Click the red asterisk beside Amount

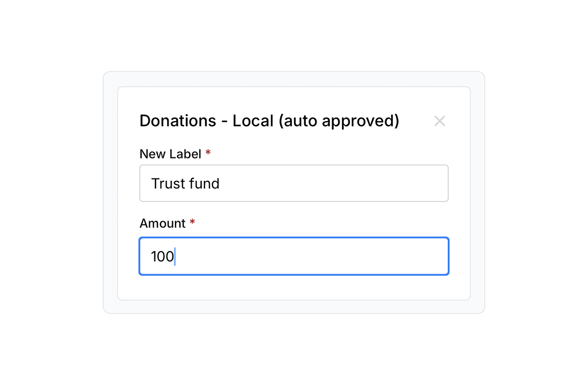pos(193,223)
